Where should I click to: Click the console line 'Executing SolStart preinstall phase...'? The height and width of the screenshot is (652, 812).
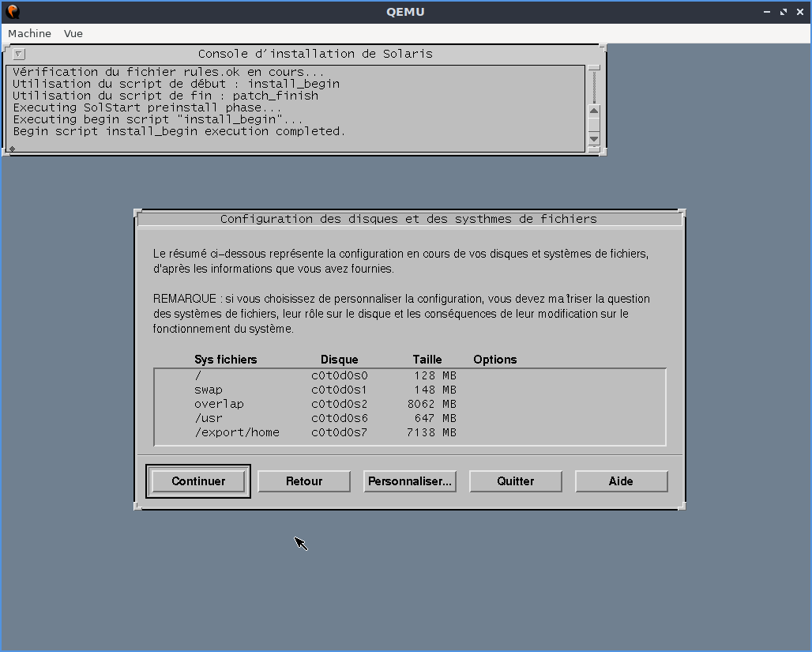148,107
